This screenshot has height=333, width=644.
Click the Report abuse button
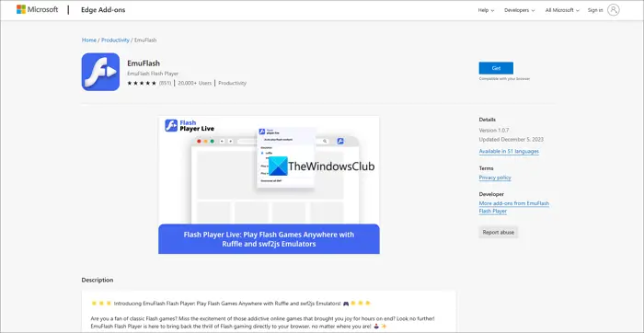[499, 233]
